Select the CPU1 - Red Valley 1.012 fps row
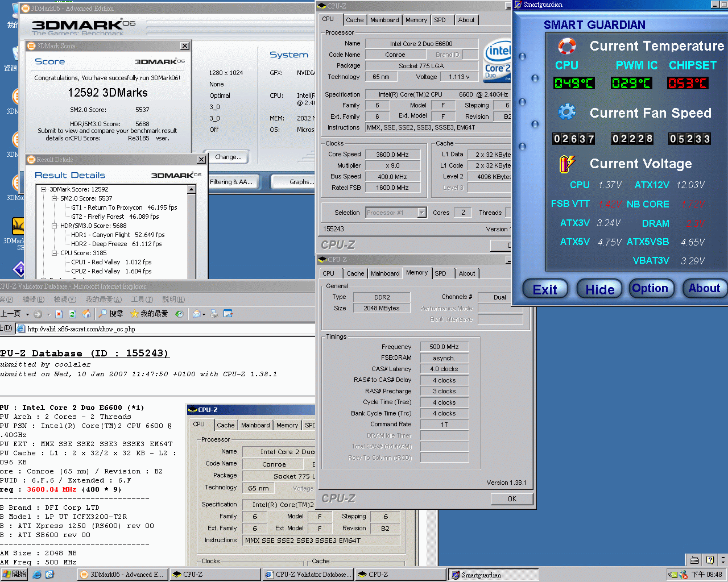 pyautogui.click(x=111, y=262)
